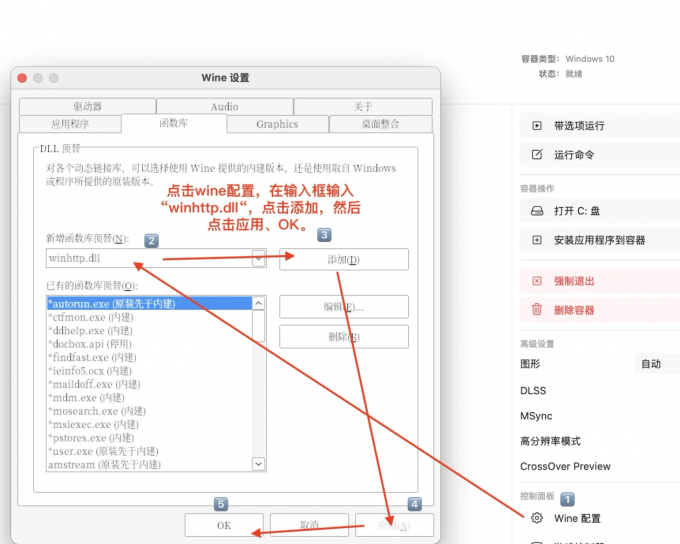Open the Graphics tab
The height and width of the screenshot is (544, 680).
pyautogui.click(x=277, y=124)
